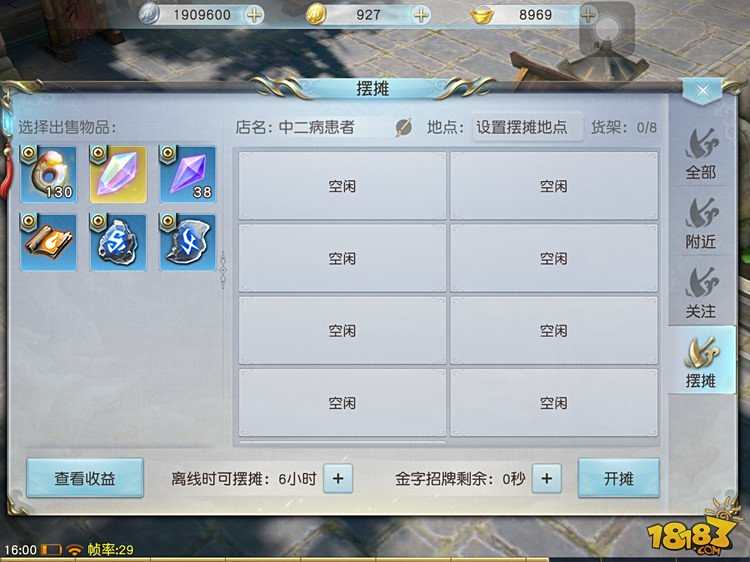The image size is (750, 562).
Task: Select the orange scroll item
Action: point(48,242)
